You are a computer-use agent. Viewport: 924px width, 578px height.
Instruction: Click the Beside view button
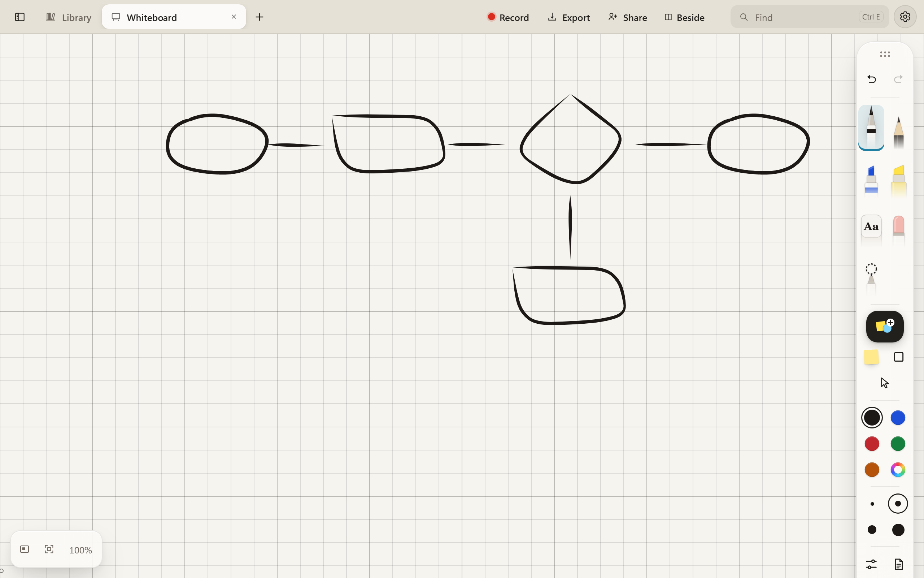click(684, 17)
